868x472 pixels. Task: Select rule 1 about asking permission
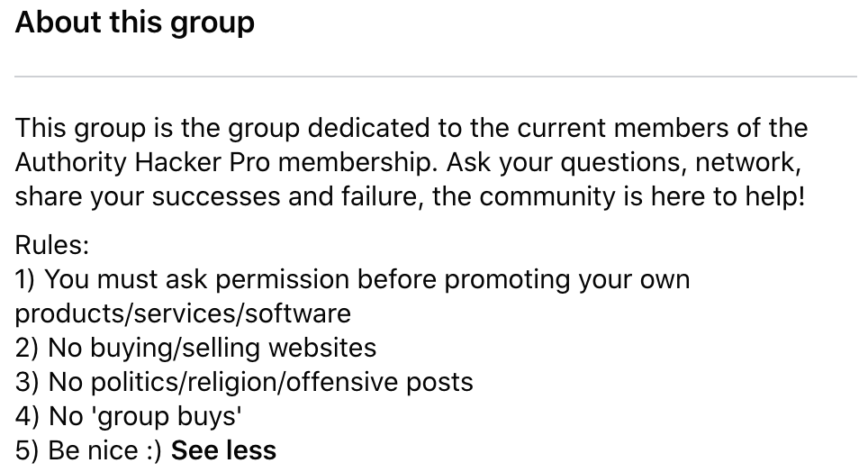pos(352,279)
